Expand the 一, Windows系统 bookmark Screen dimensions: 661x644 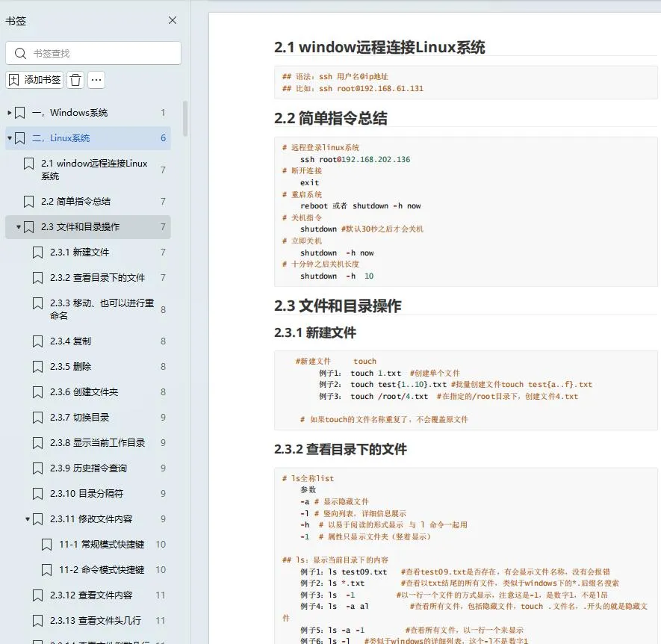pyautogui.click(x=9, y=113)
